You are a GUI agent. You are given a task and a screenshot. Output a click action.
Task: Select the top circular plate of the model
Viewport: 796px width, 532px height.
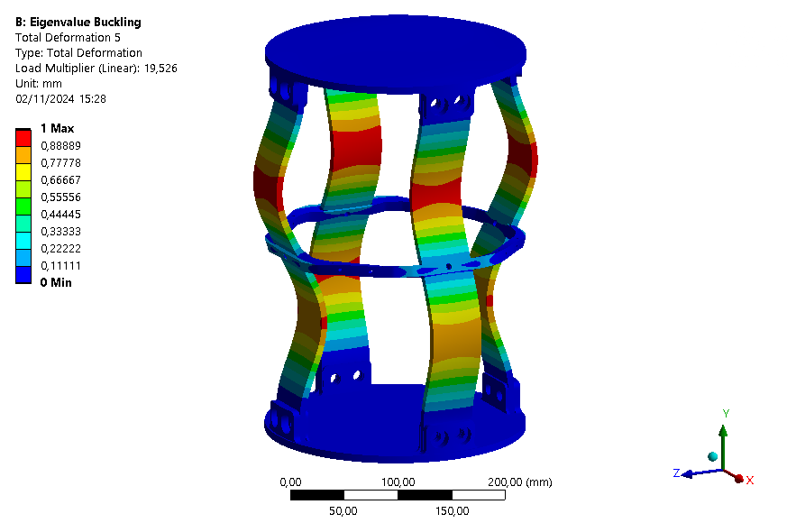[397, 45]
